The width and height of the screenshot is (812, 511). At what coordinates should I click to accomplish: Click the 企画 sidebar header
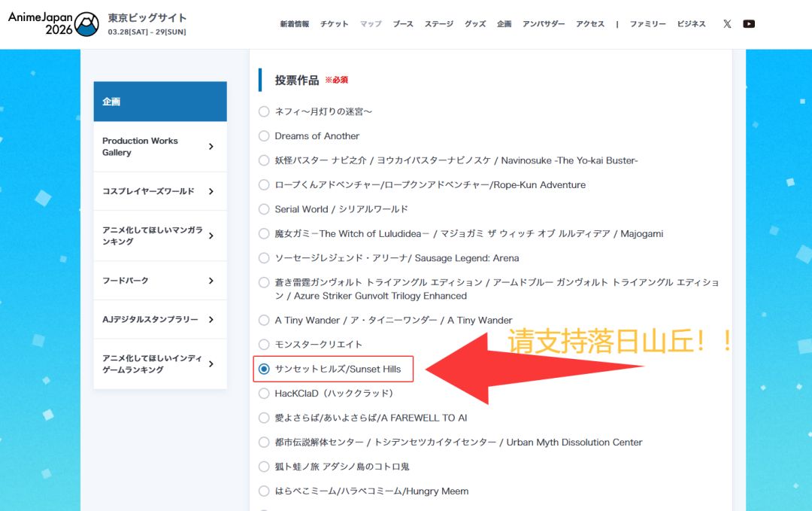(160, 102)
